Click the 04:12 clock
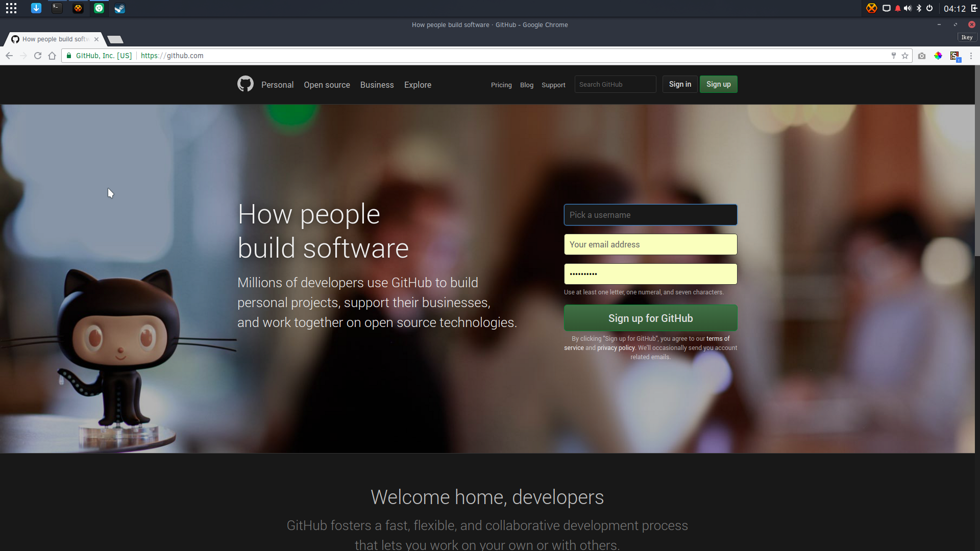 pyautogui.click(x=954, y=9)
